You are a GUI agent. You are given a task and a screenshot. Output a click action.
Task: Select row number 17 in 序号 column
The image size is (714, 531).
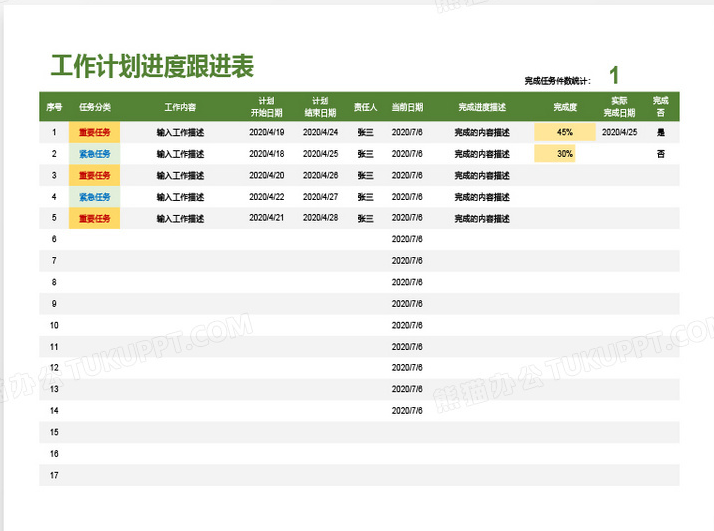pyautogui.click(x=54, y=475)
